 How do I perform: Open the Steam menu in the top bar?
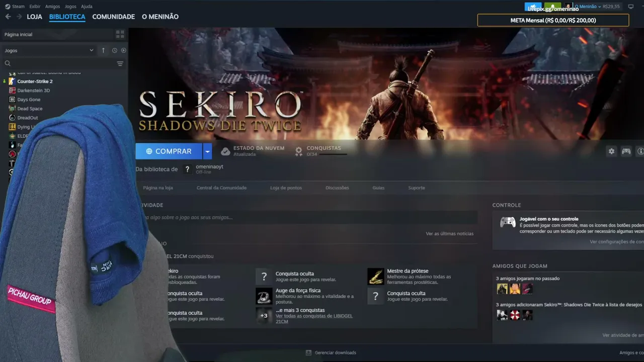15,7
